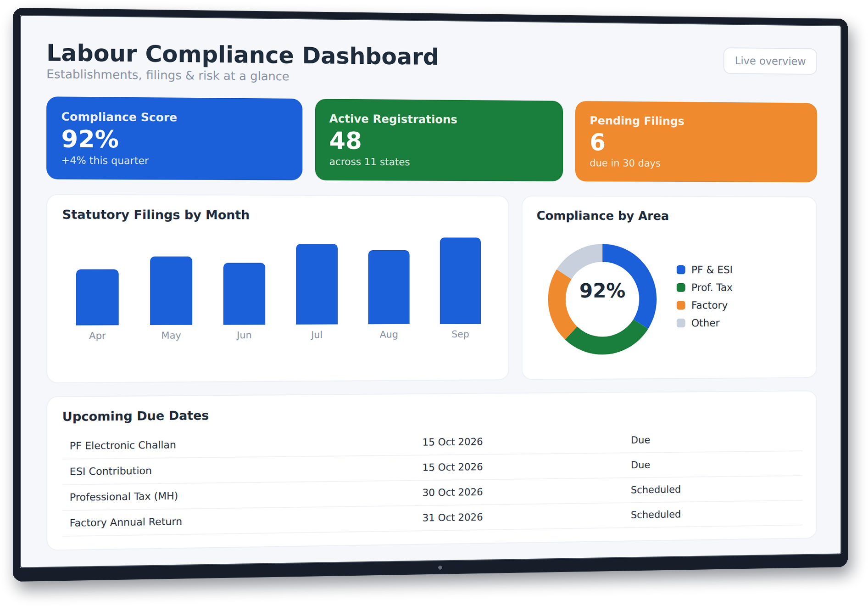This screenshot has width=868, height=606.
Task: Click the ESI Contribution row name
Action: click(x=111, y=471)
